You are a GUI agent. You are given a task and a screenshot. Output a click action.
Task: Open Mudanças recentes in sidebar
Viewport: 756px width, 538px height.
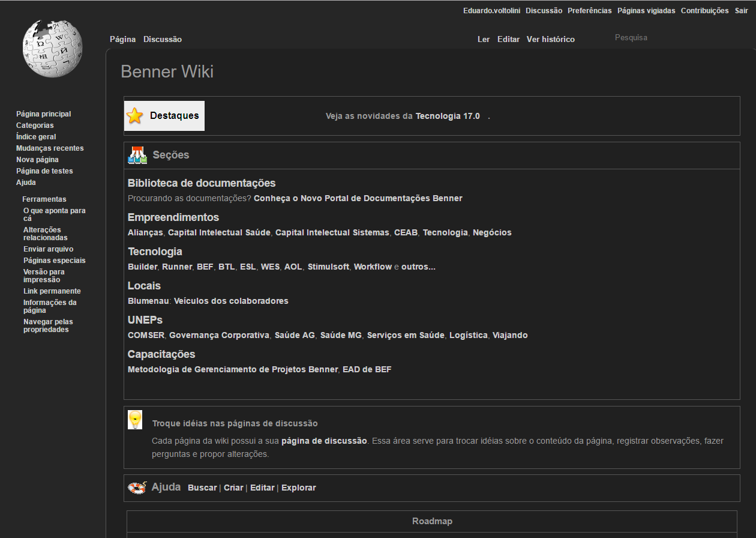50,148
